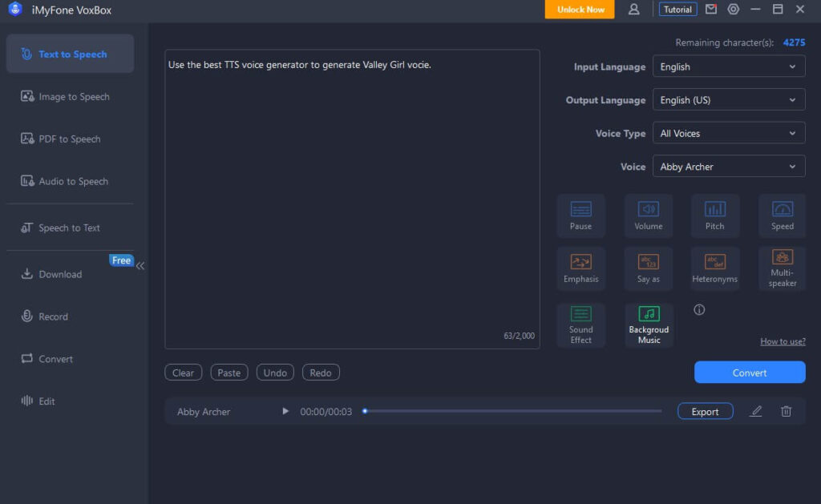Click the Paste button
The width and height of the screenshot is (821, 504).
pyautogui.click(x=229, y=373)
